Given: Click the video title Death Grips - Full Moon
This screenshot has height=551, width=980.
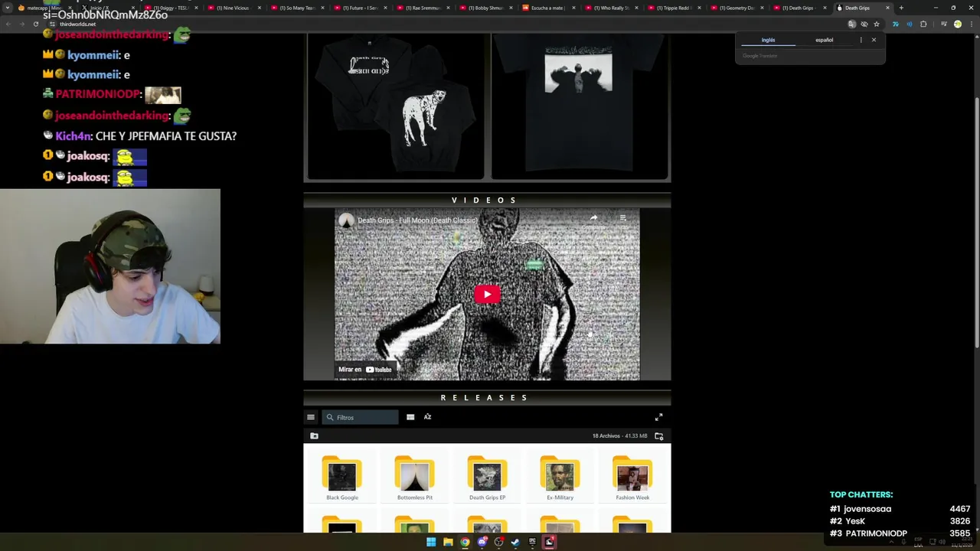Looking at the screenshot, I should tap(417, 220).
